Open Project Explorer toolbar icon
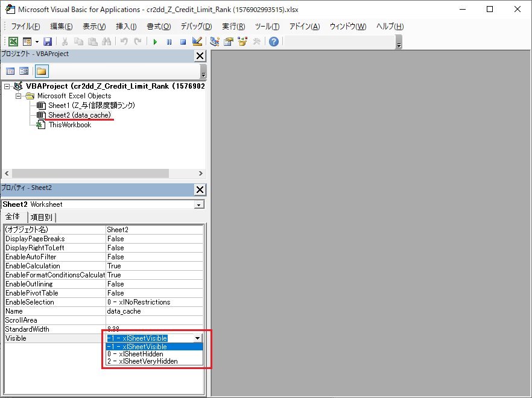The width and height of the screenshot is (532, 398). pos(215,42)
